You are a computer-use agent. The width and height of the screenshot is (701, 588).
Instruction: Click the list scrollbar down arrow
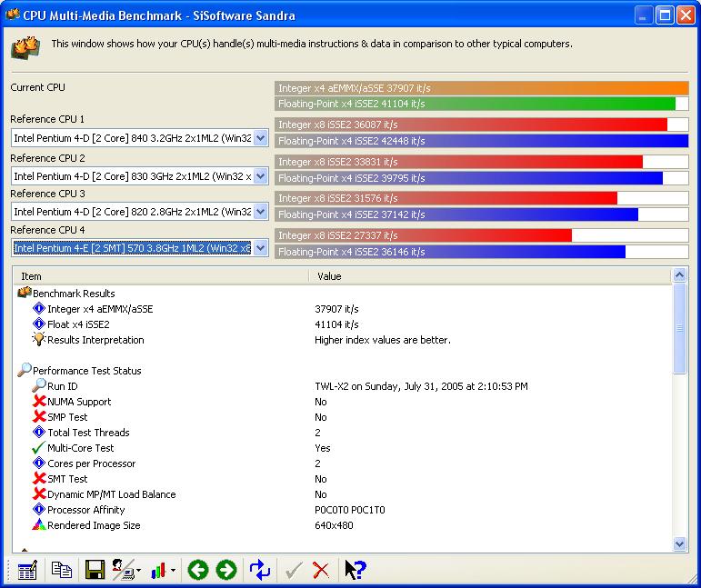679,543
